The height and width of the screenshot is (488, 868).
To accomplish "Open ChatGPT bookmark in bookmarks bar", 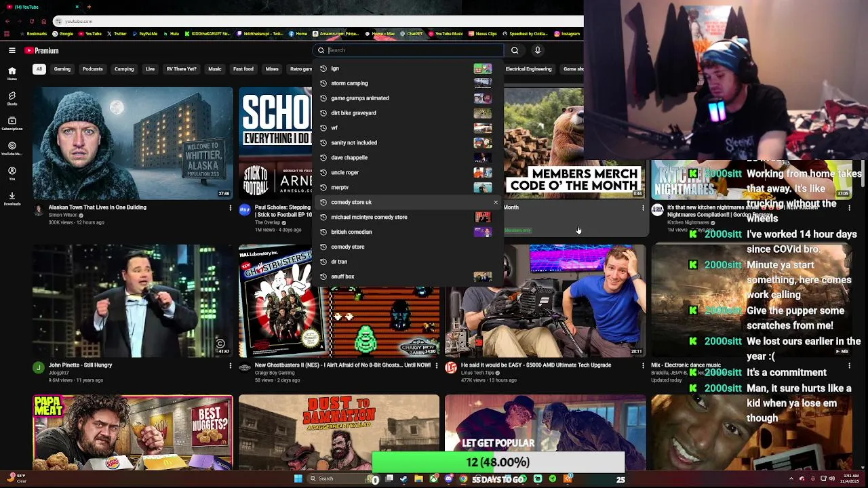I will click(412, 34).
